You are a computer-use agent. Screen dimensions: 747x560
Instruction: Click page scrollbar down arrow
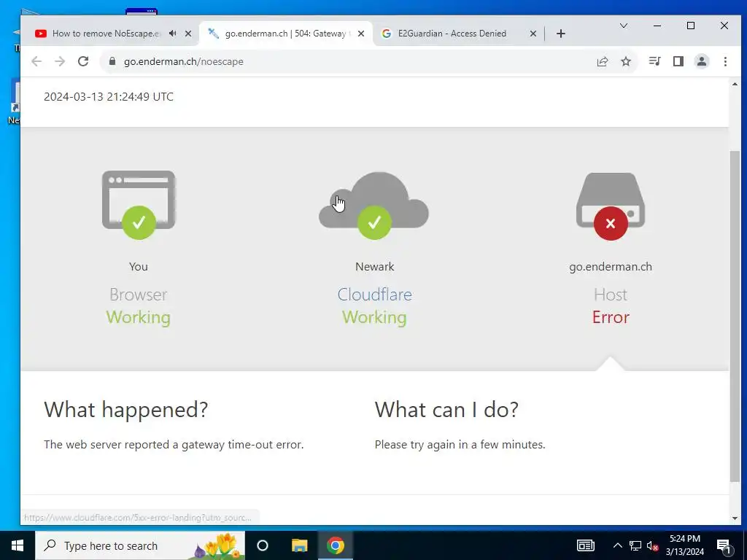pos(735,518)
